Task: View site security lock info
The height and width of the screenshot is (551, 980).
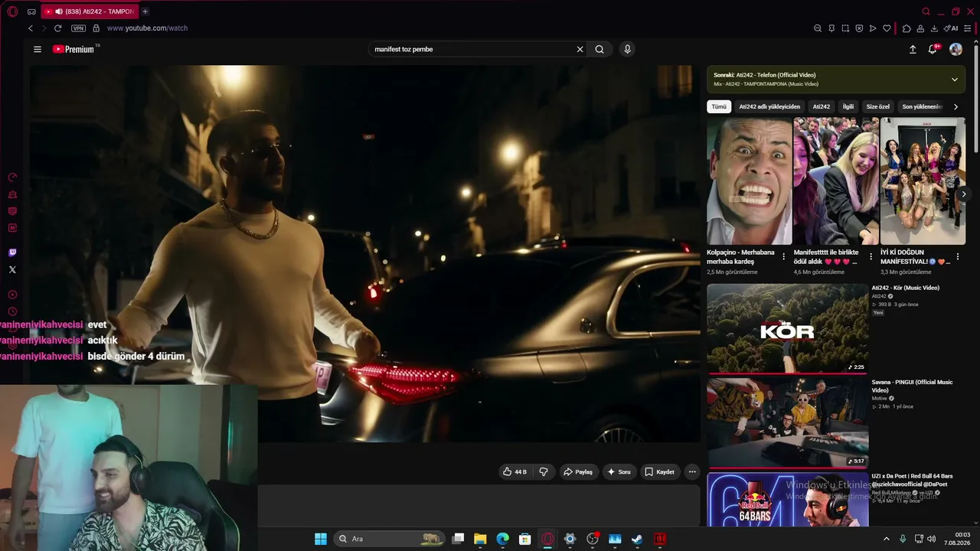Action: click(96, 28)
